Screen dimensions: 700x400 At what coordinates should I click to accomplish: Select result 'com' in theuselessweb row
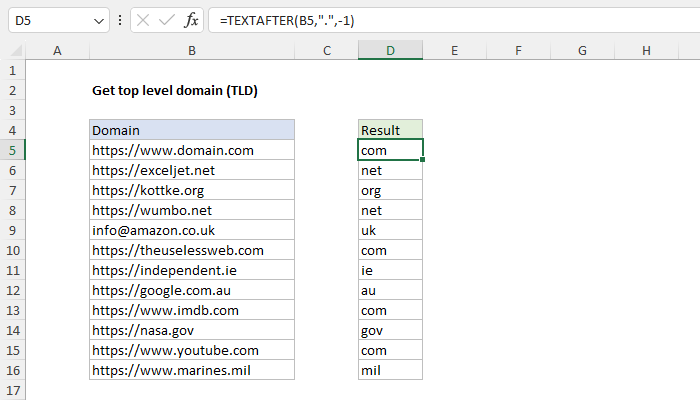[x=390, y=250]
